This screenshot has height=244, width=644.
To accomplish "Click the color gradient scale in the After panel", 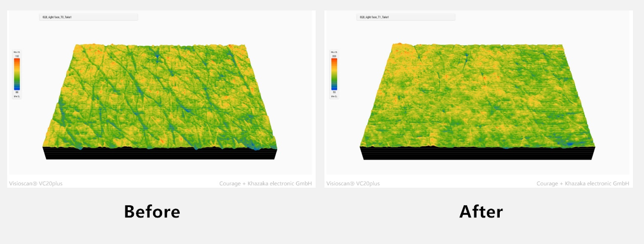I will coord(334,74).
